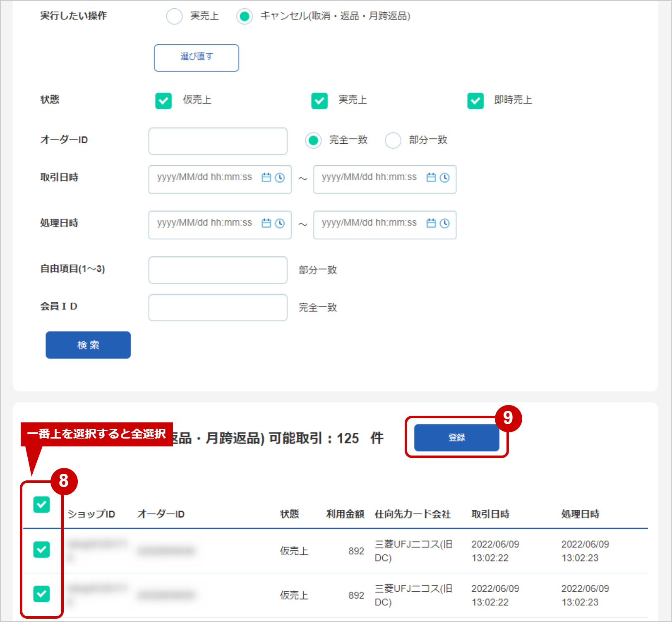The image size is (672, 622).
Task: Choose 部分一致 for order ID matching
Action: coord(393,140)
